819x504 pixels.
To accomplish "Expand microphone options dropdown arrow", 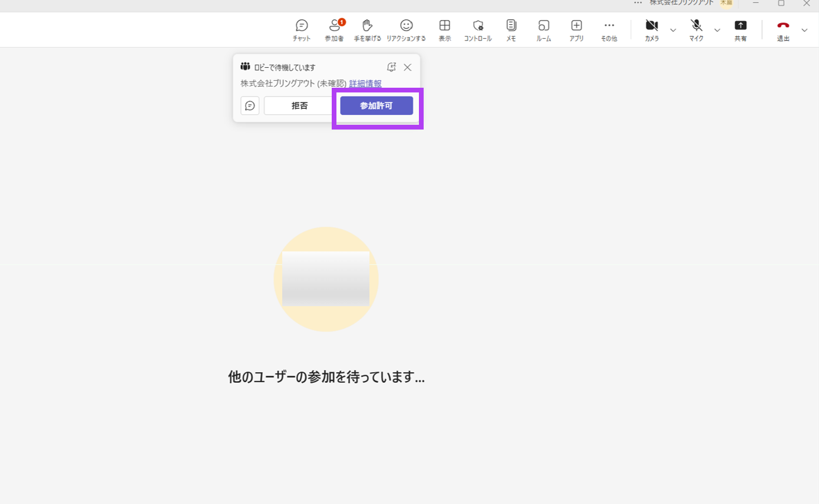I will (717, 30).
